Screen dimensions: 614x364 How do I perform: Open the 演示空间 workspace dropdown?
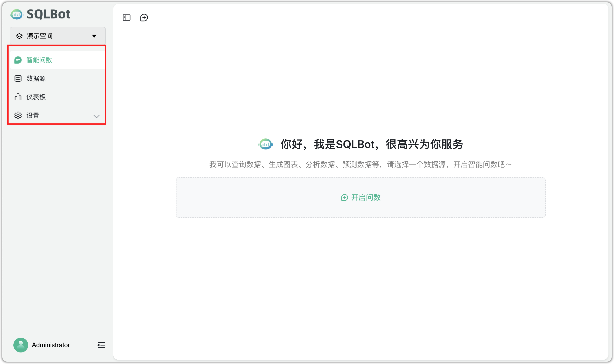(57, 36)
